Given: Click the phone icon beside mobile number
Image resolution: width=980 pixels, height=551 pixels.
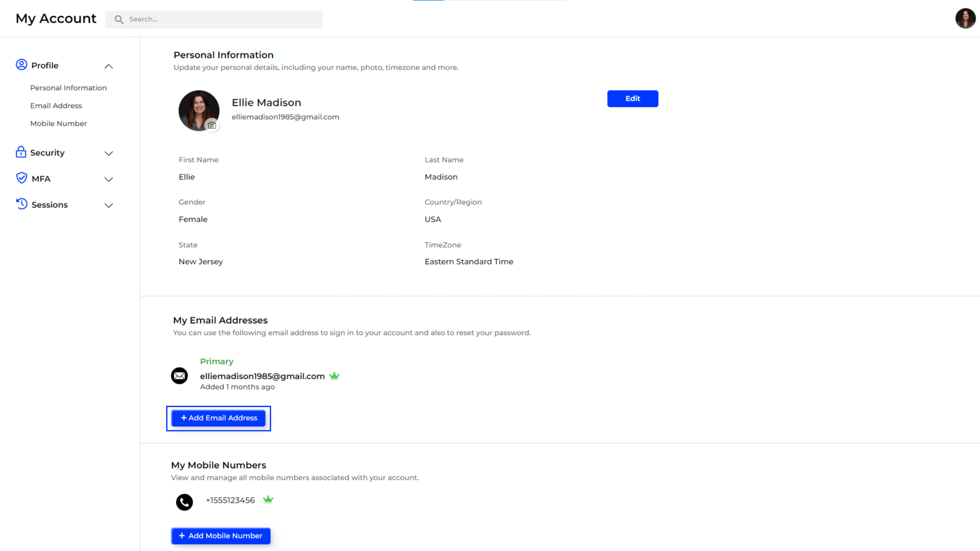Looking at the screenshot, I should [x=184, y=502].
